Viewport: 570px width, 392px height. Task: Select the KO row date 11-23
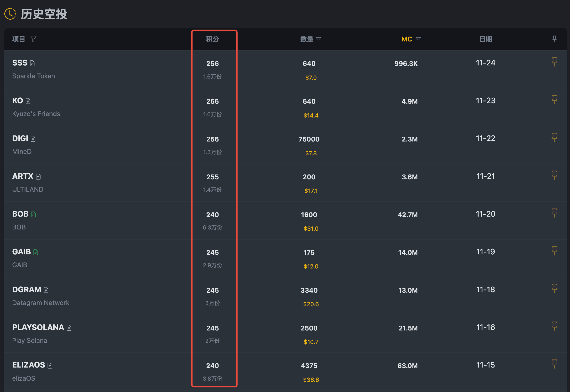[485, 101]
